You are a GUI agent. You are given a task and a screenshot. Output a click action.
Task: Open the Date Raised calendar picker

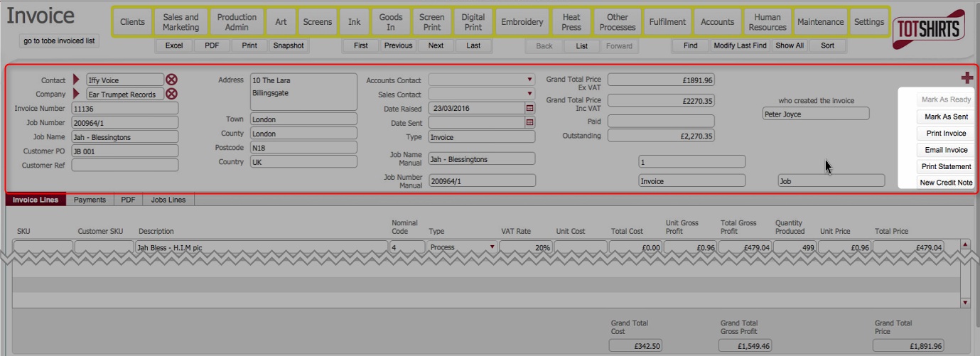(x=529, y=109)
